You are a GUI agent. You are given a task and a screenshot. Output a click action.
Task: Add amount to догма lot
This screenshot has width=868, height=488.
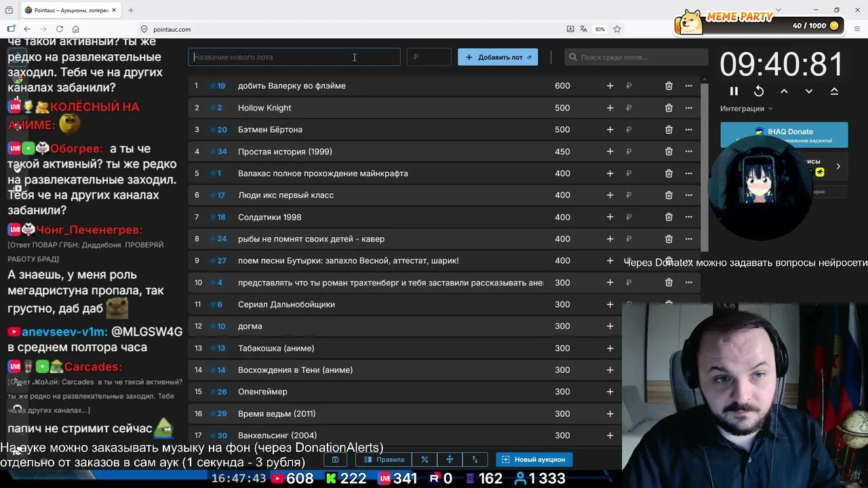tap(610, 326)
